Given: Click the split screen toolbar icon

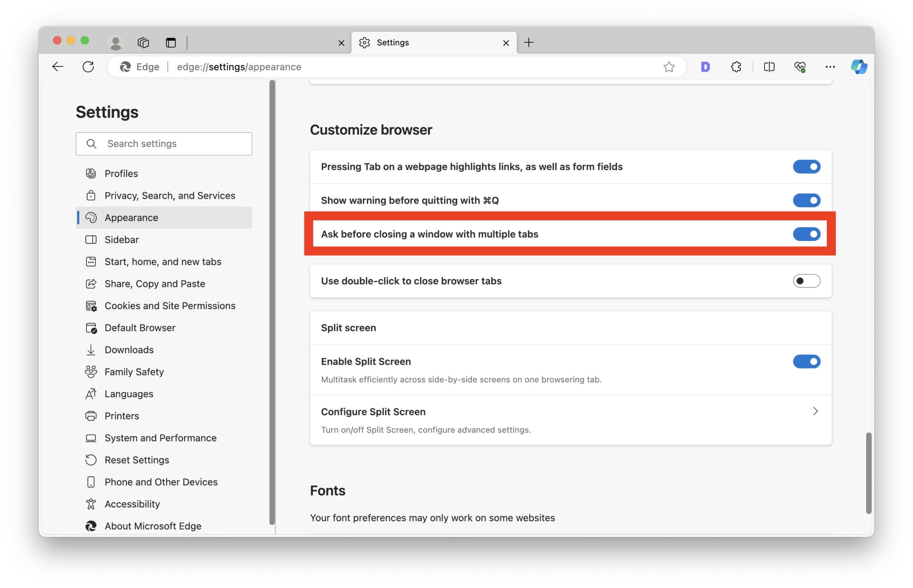Looking at the screenshot, I should click(769, 67).
